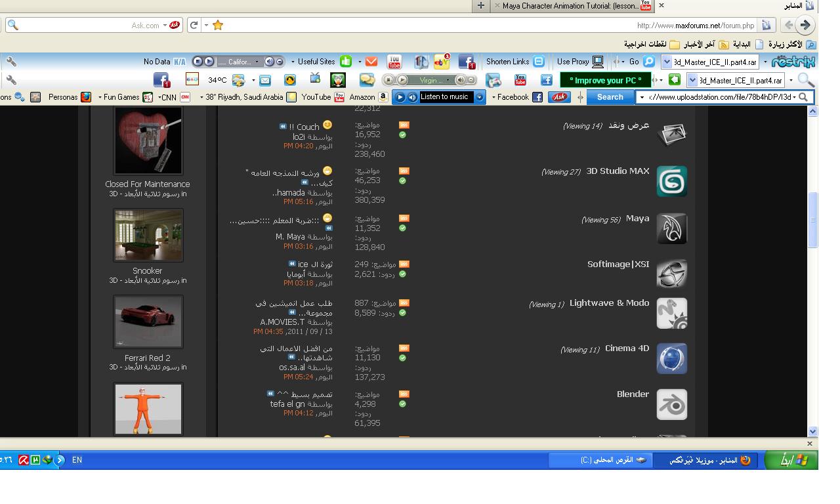Viewport: 840px width, 504px height.
Task: Click RSS feed icon in Maya row
Action: pos(404,219)
